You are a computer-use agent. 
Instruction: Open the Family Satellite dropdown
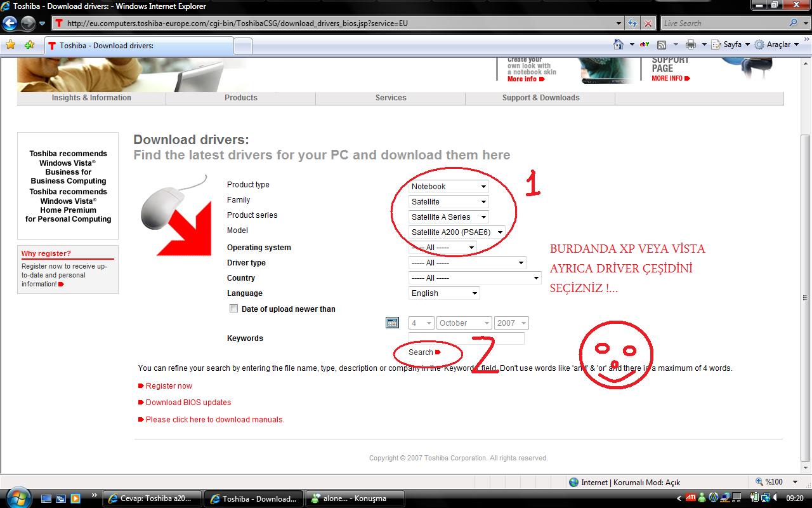449,201
